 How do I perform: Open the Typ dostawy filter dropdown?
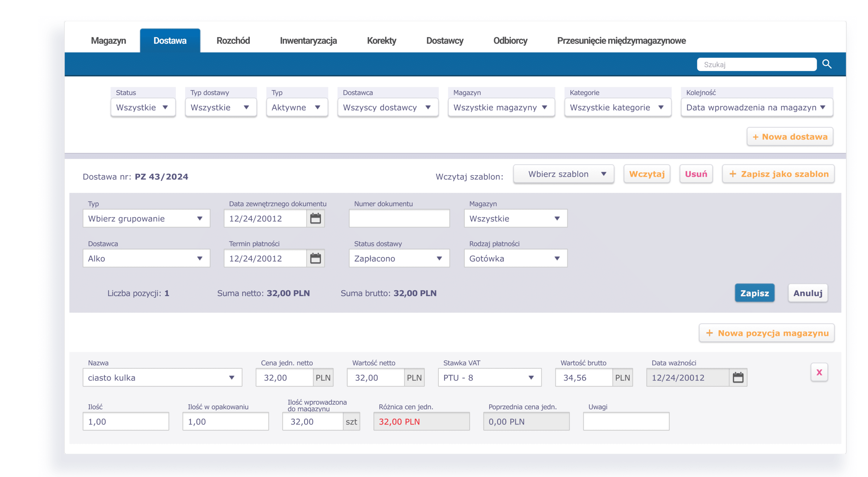point(221,108)
